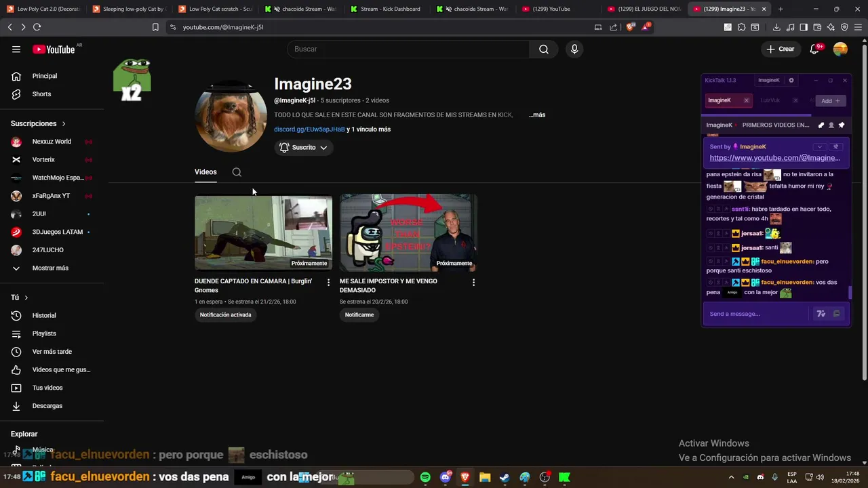Focus the YouTube Buscar search field

click(408, 49)
